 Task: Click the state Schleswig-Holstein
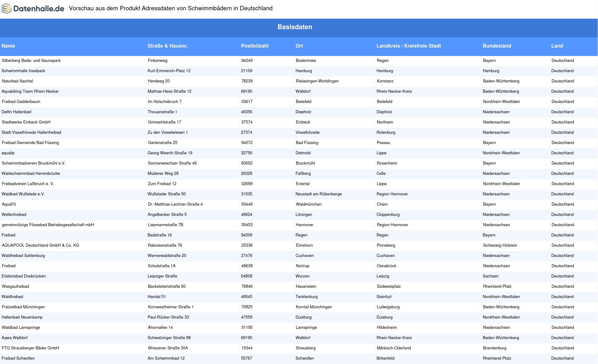click(500, 245)
